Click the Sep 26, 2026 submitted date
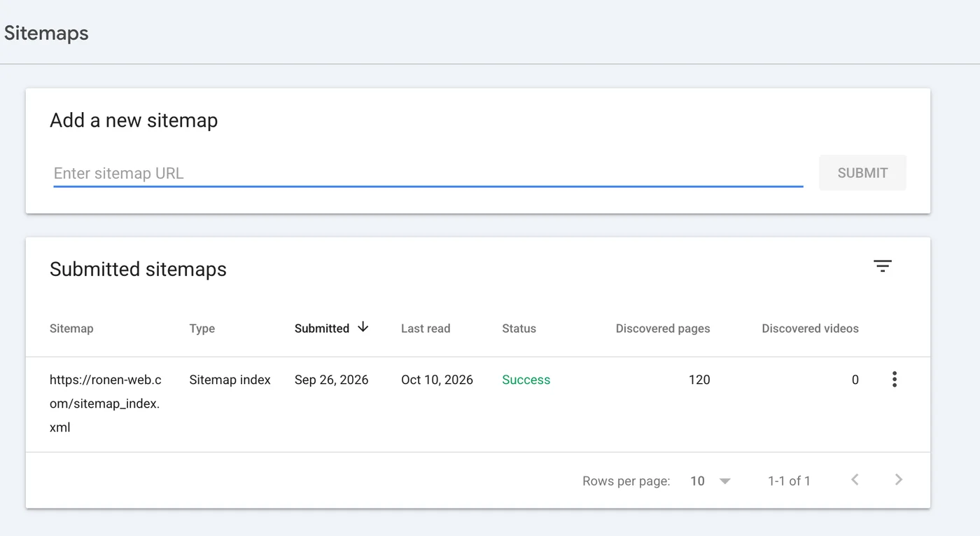This screenshot has width=980, height=536. coord(331,380)
